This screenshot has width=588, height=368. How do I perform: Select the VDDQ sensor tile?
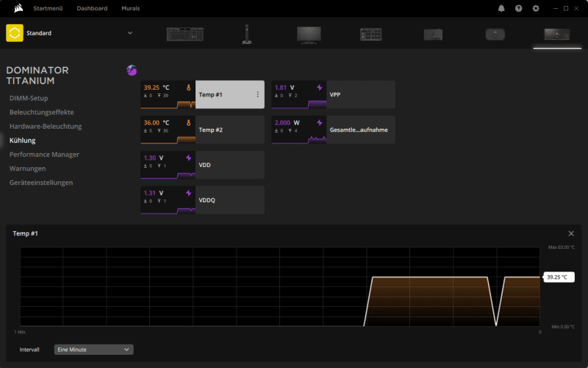click(x=203, y=200)
